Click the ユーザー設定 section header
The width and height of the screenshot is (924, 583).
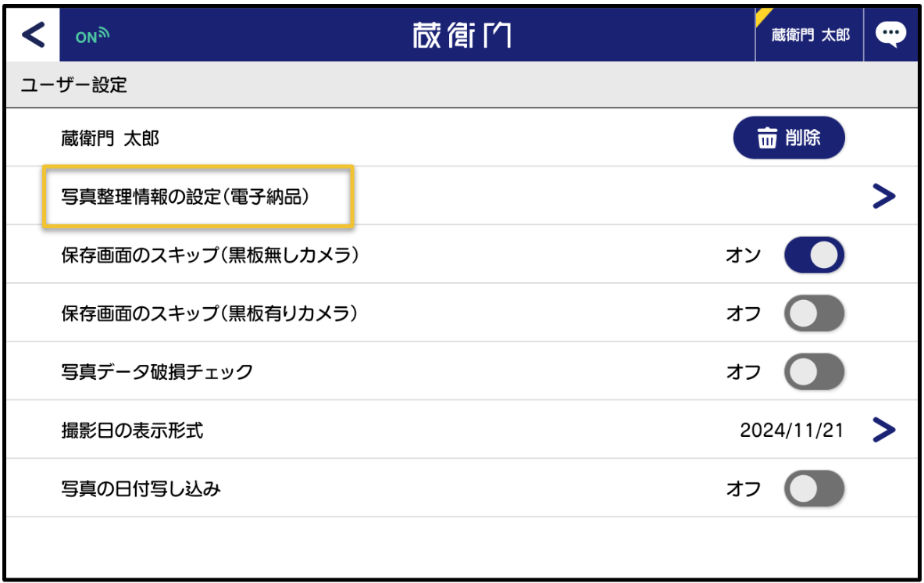[x=74, y=84]
